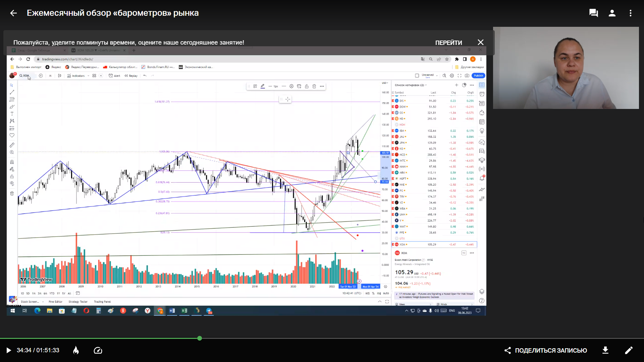Open the candlestick chart style icon
This screenshot has width=644, height=362.
coord(60,76)
